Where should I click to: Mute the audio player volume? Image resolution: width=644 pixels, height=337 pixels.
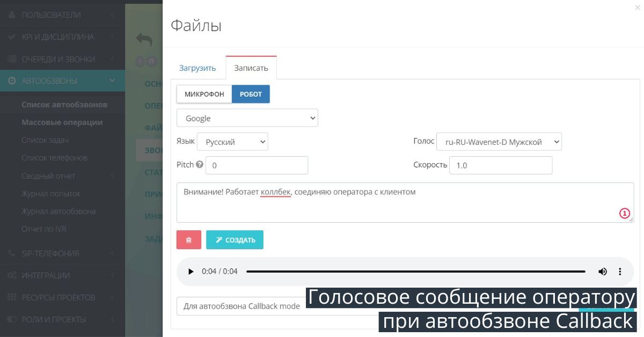coord(602,272)
